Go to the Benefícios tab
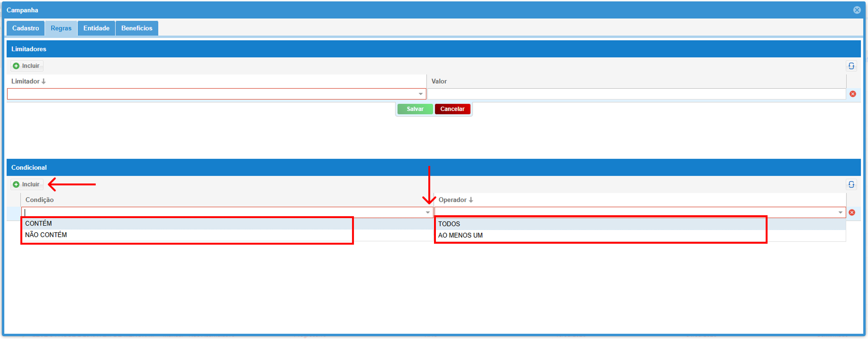 (136, 28)
